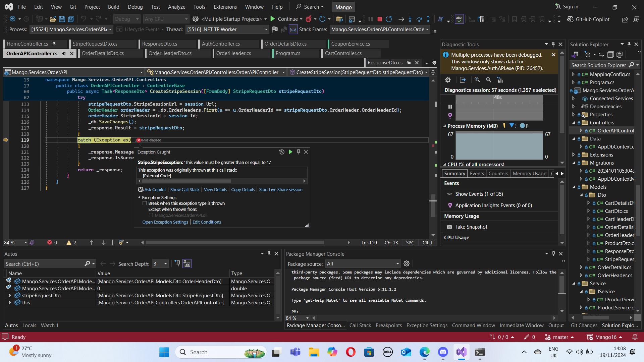This screenshot has height=362, width=644.
Task: Pin the Exception Caught popup
Action: (x=299, y=152)
